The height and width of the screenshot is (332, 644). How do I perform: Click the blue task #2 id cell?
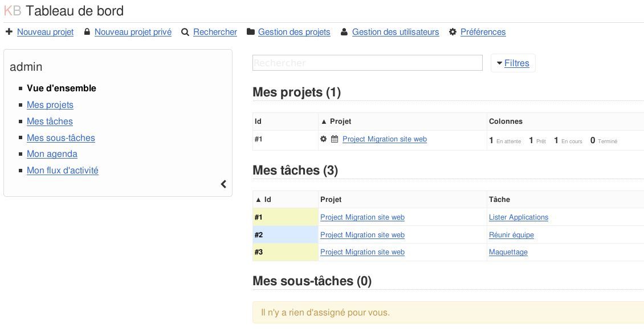(285, 235)
